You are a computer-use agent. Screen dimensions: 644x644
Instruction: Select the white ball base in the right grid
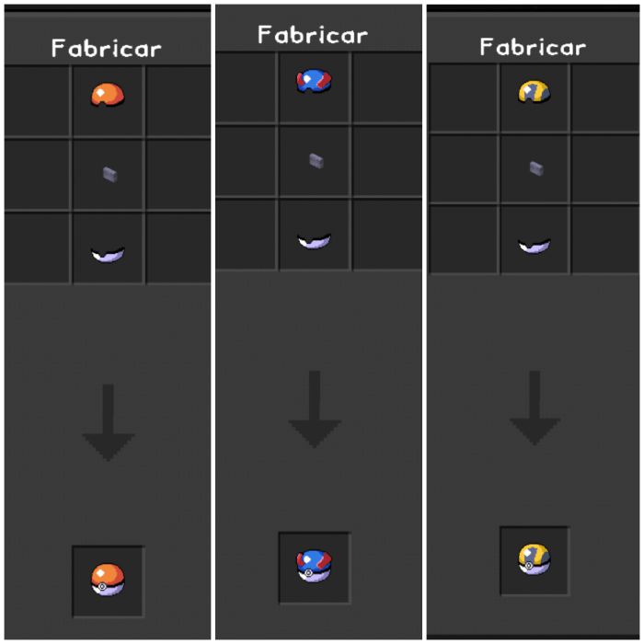[x=534, y=247]
